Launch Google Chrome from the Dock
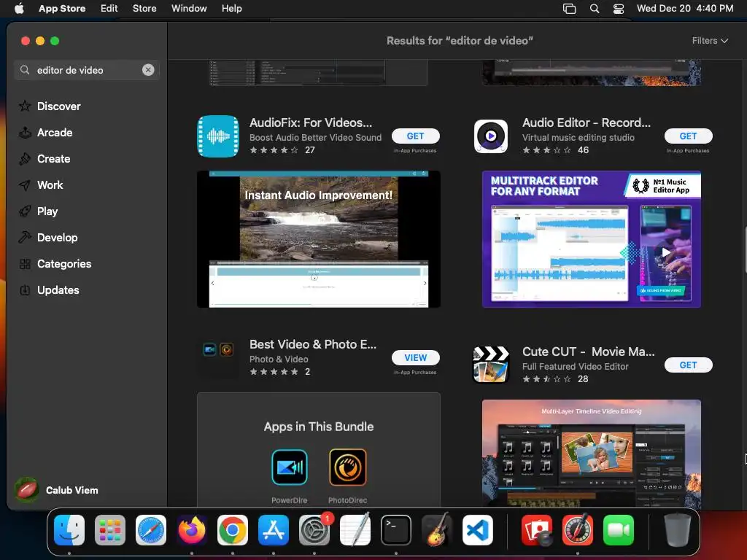 233,530
